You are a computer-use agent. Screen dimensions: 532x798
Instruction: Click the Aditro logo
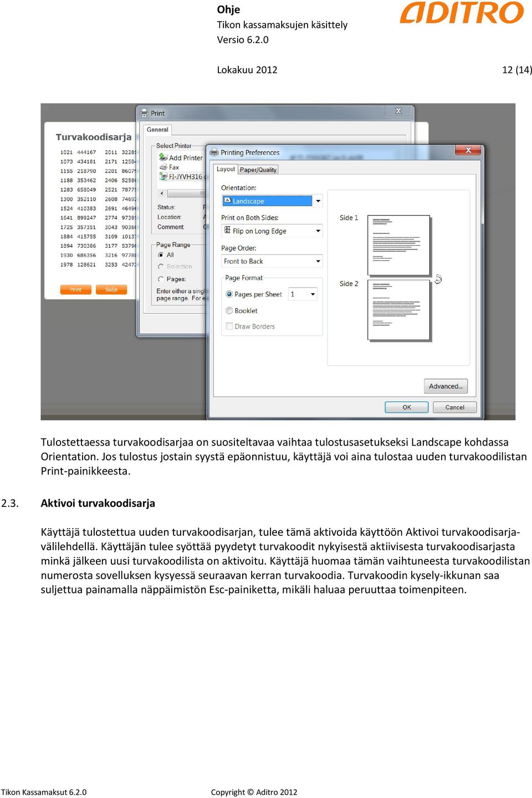click(x=462, y=13)
